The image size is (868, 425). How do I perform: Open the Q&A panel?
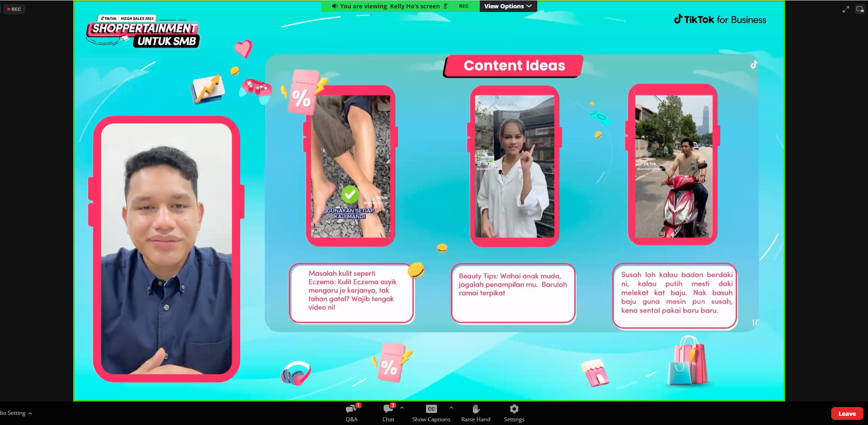pyautogui.click(x=351, y=412)
